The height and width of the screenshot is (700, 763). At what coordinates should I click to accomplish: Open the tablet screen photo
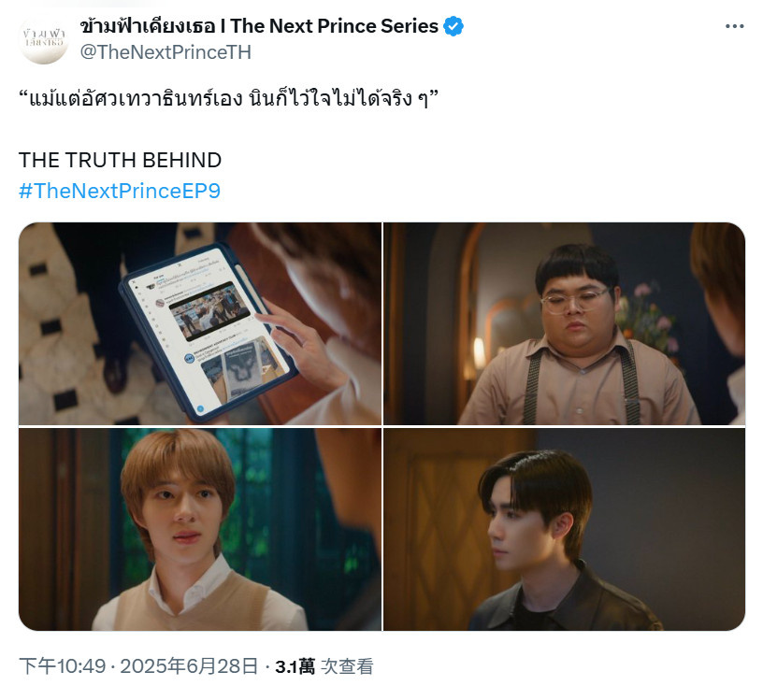(200, 323)
